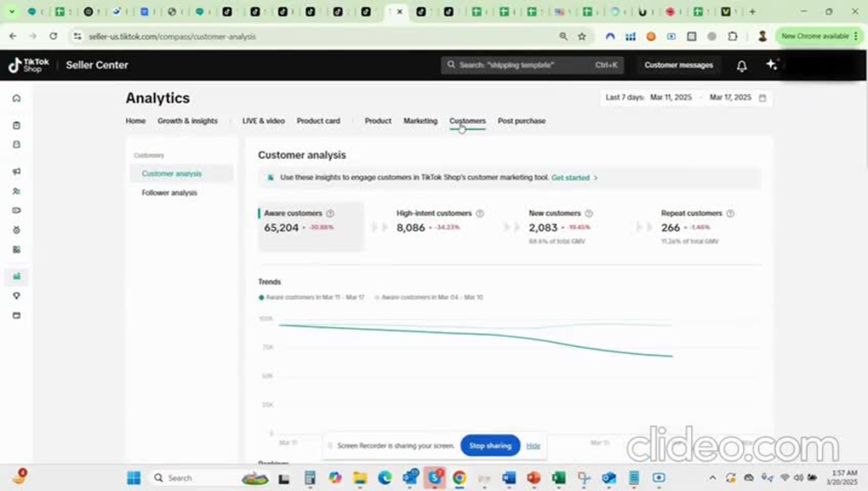The width and height of the screenshot is (868, 491).
Task: Open Chrome extensions puzzle icon
Action: point(733,36)
